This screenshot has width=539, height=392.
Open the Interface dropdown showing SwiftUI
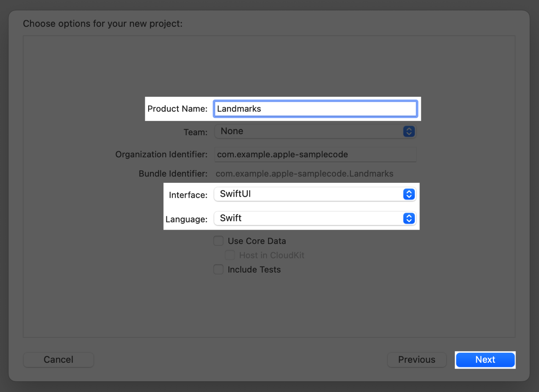315,194
